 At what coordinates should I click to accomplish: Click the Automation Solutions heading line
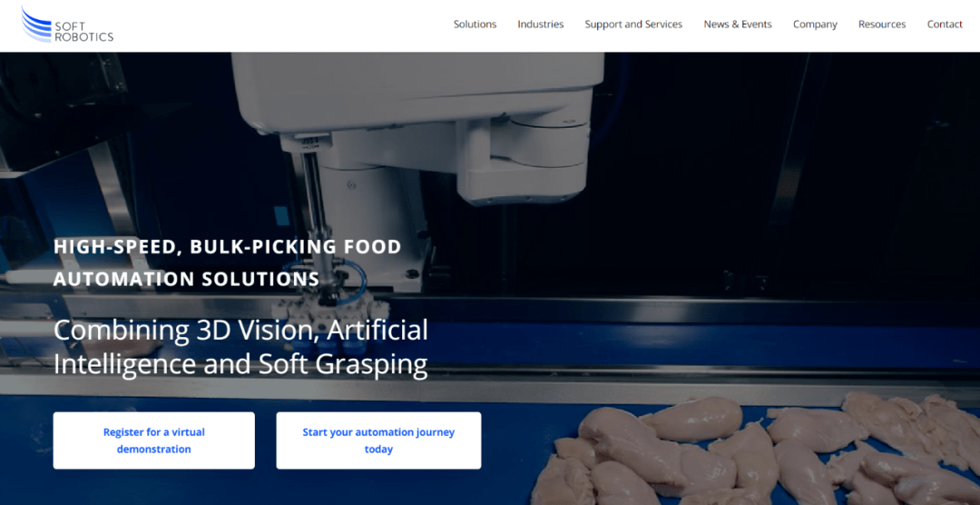(186, 279)
